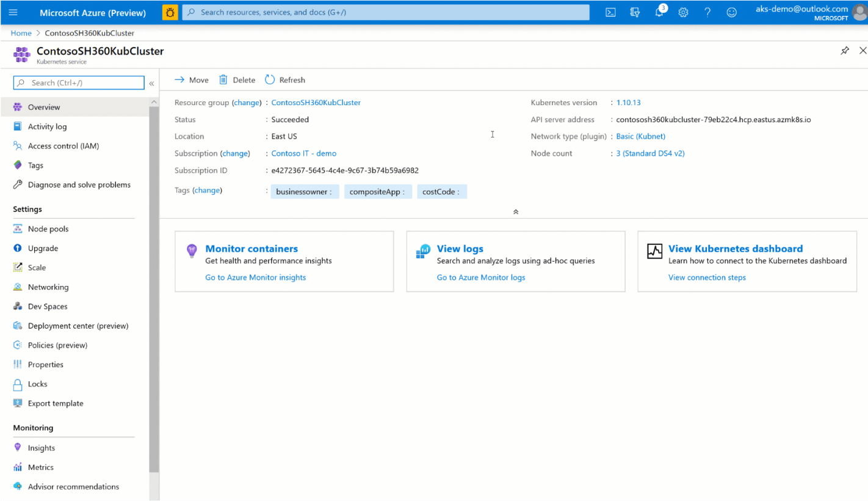Click change next to Resource group

(x=247, y=102)
